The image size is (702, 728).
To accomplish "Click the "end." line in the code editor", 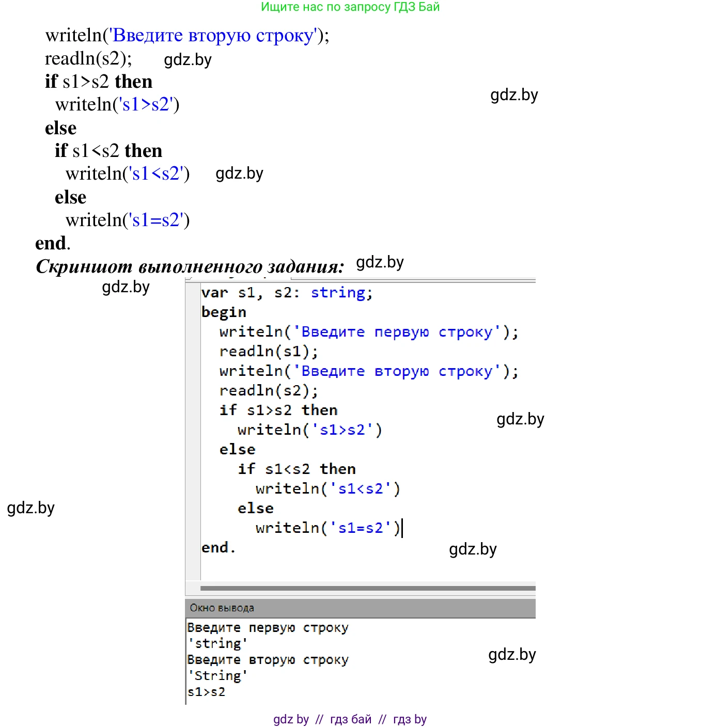I will tap(218, 548).
